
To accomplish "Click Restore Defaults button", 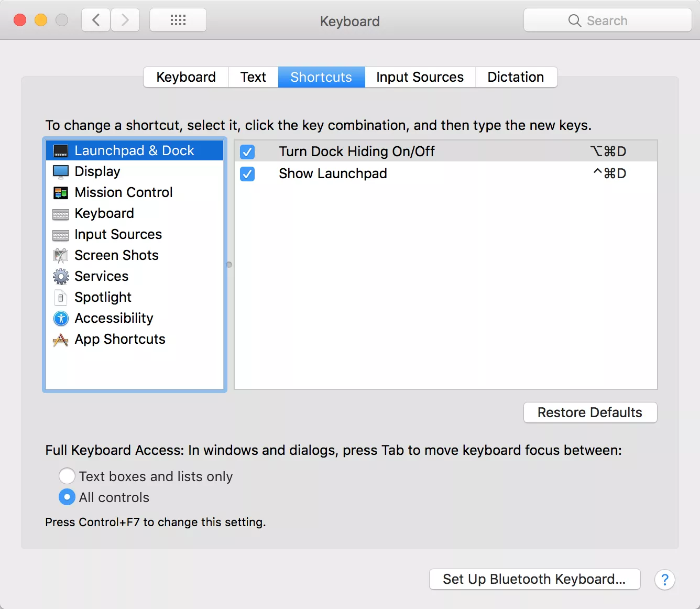I will tap(590, 412).
